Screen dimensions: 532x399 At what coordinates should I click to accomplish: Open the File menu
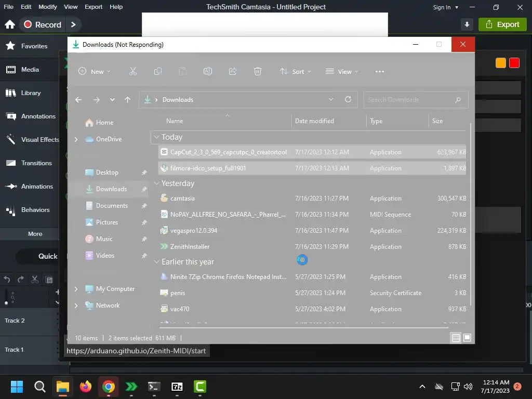click(8, 7)
